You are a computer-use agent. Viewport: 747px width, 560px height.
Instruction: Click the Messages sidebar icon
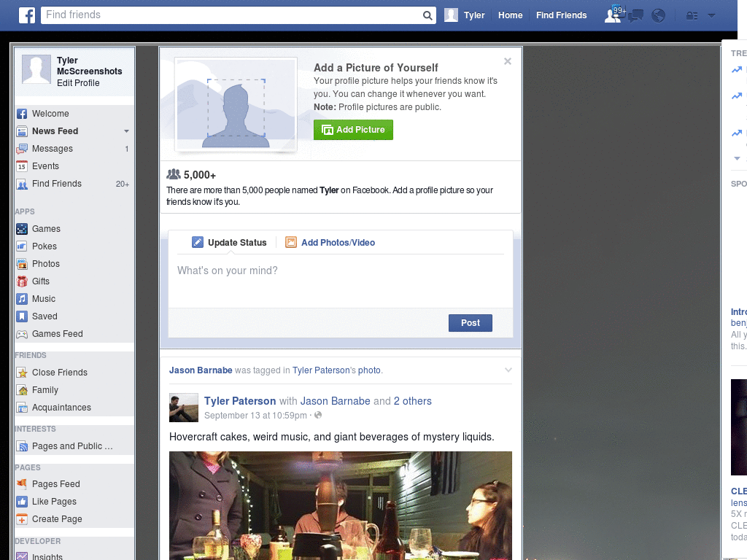click(x=22, y=149)
